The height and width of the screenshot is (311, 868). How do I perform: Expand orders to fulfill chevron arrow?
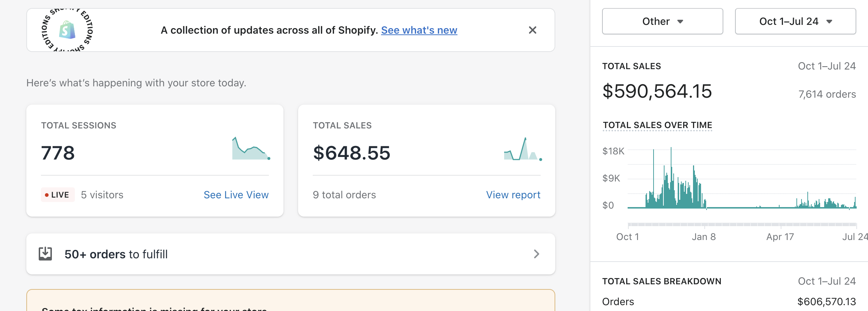pos(536,254)
